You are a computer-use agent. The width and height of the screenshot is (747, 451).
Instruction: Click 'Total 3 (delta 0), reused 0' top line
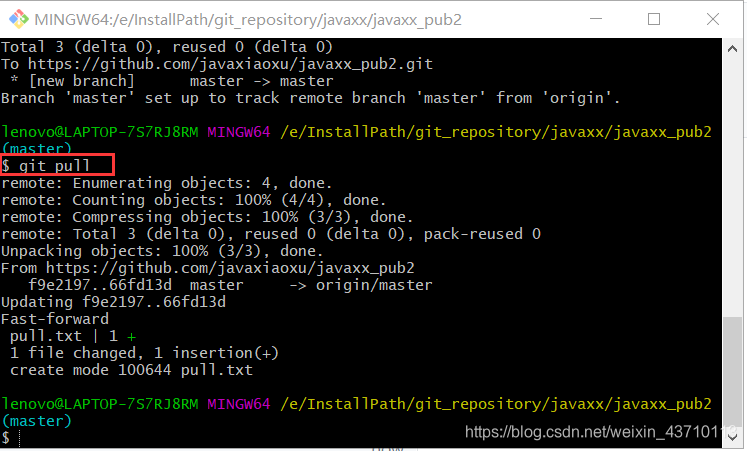pos(167,47)
